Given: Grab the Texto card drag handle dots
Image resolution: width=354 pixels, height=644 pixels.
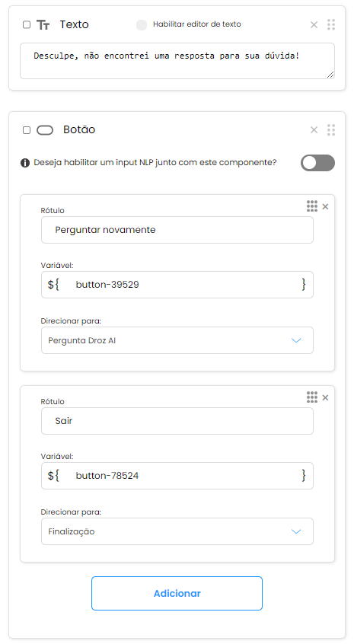Looking at the screenshot, I should pos(331,24).
